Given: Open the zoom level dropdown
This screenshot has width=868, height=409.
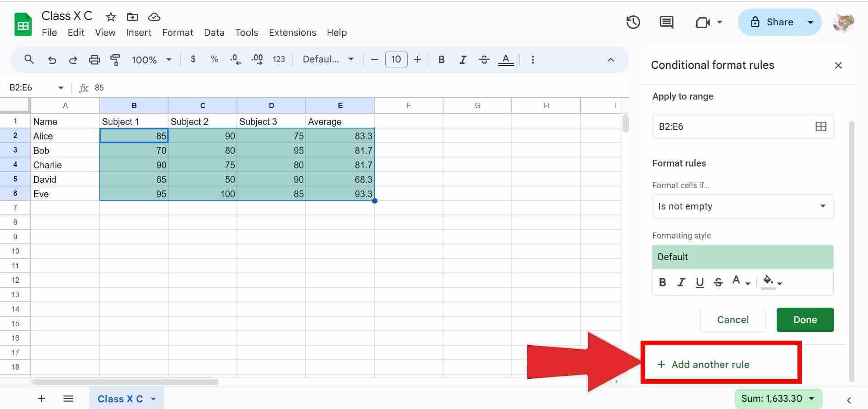Looking at the screenshot, I should (151, 59).
